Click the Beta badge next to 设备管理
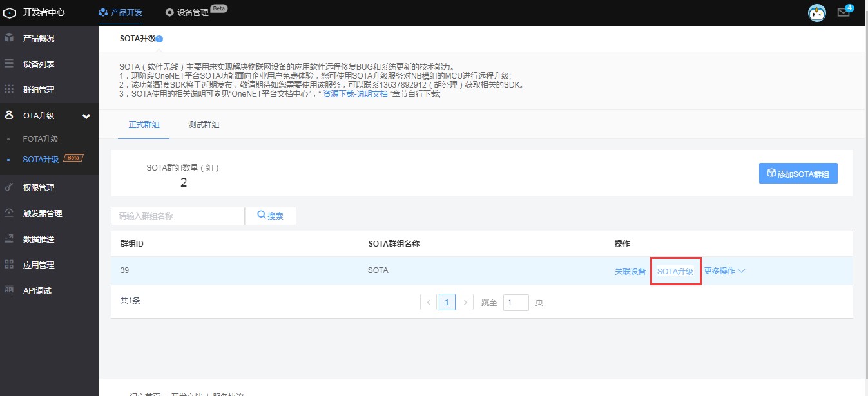 point(219,8)
